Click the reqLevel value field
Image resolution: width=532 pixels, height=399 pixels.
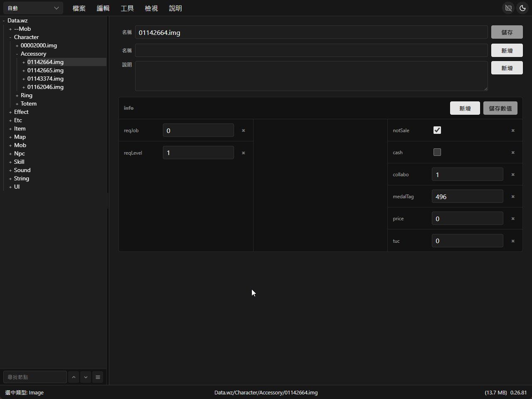point(198,153)
